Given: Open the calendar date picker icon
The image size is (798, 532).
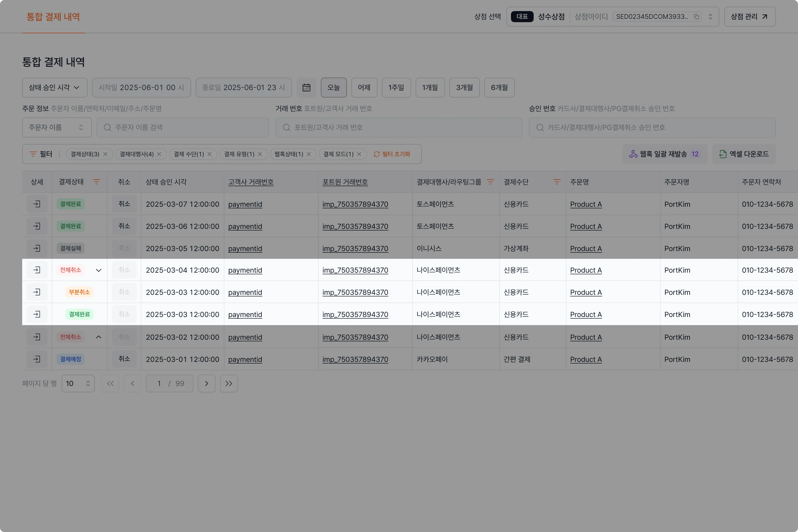Looking at the screenshot, I should click(306, 88).
